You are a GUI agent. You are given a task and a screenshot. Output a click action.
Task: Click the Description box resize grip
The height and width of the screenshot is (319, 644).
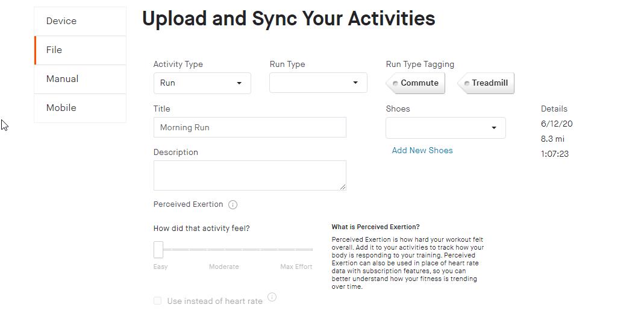point(343,187)
